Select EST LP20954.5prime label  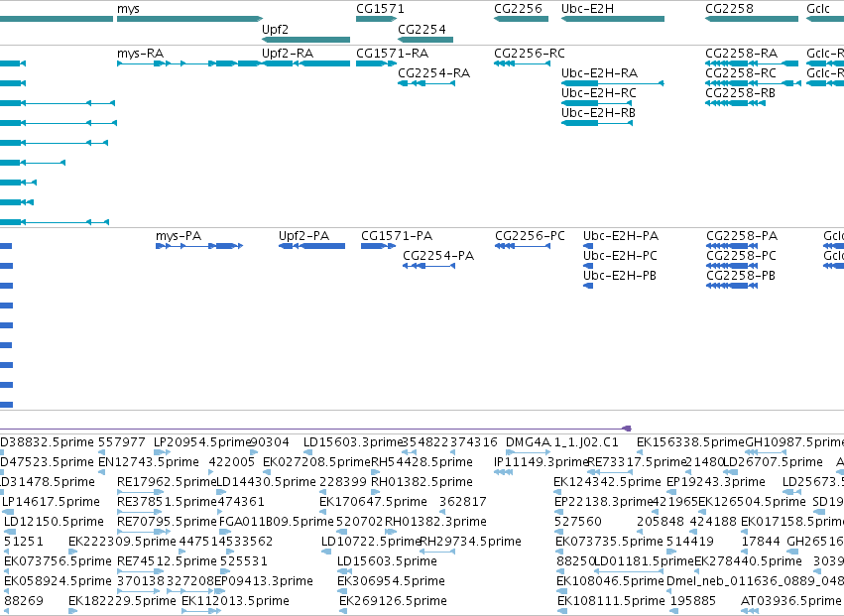click(202, 442)
